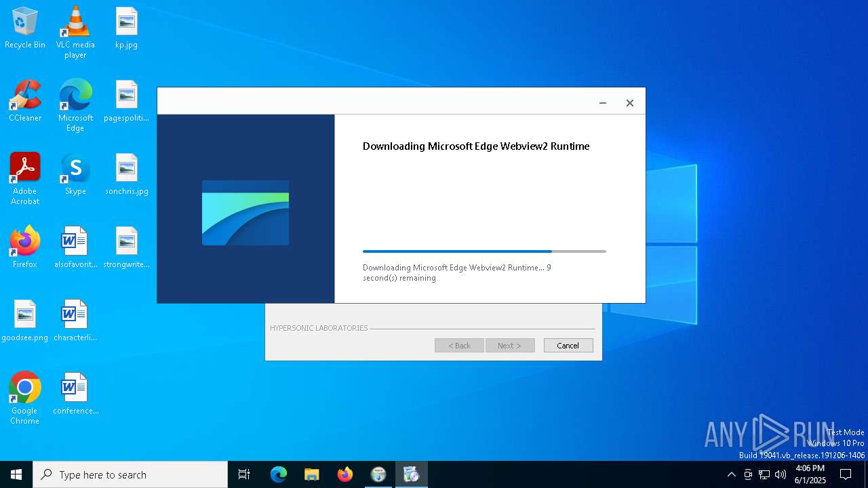The image size is (868, 488).
Task: Minimize the Webview2 download window
Action: point(602,103)
